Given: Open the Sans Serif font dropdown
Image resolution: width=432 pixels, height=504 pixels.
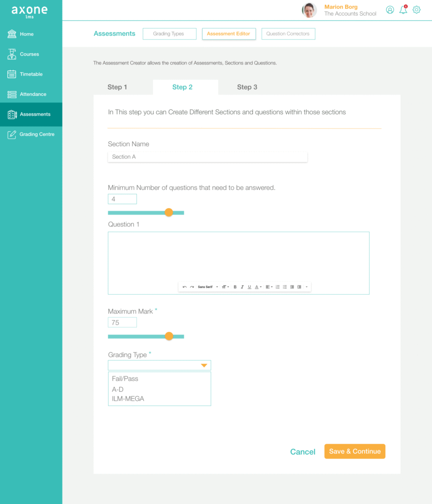Looking at the screenshot, I should (x=208, y=287).
